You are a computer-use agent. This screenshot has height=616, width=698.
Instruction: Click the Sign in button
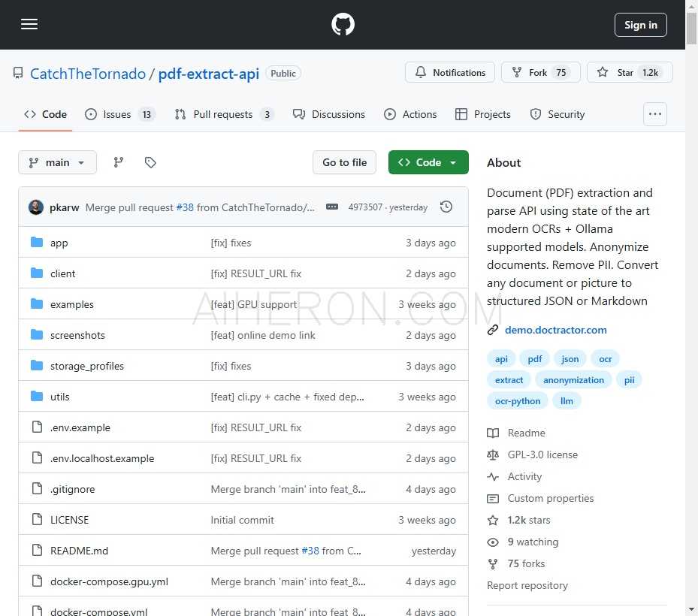tap(641, 25)
